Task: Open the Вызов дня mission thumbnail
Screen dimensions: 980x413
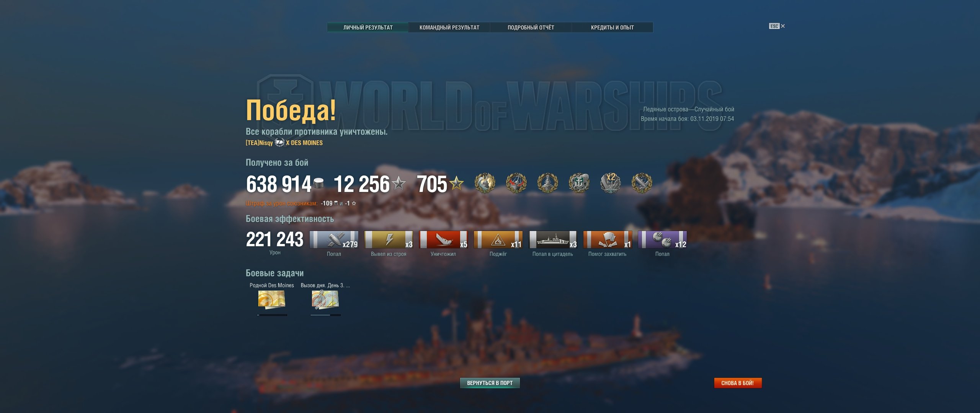Action: coord(325,299)
